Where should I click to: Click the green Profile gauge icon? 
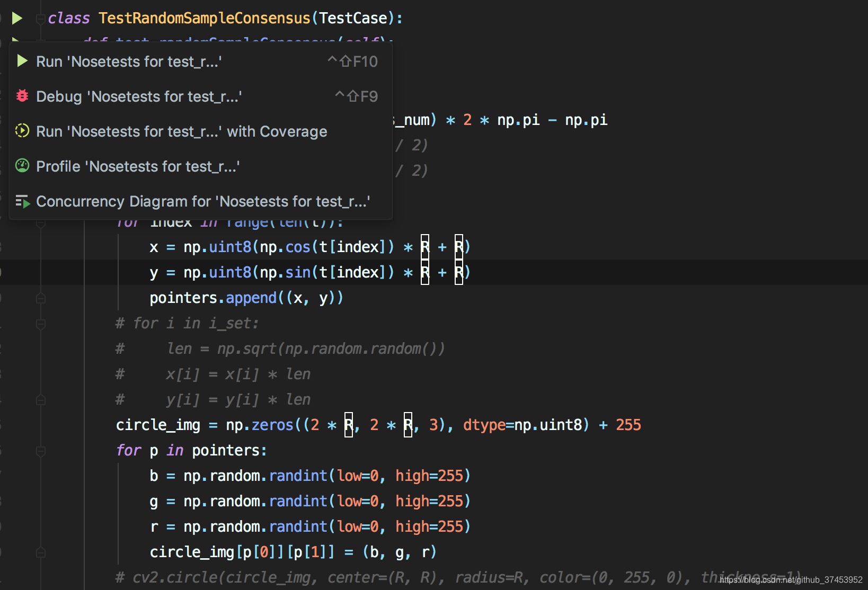coord(22,166)
